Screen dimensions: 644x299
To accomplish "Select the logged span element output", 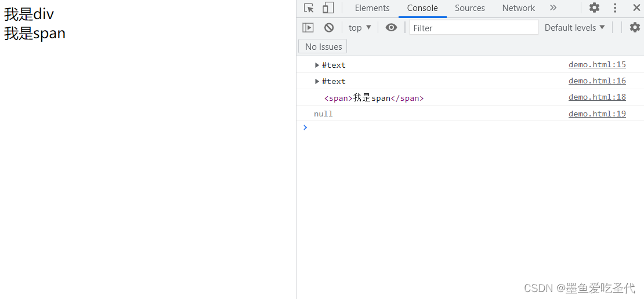I will [374, 98].
